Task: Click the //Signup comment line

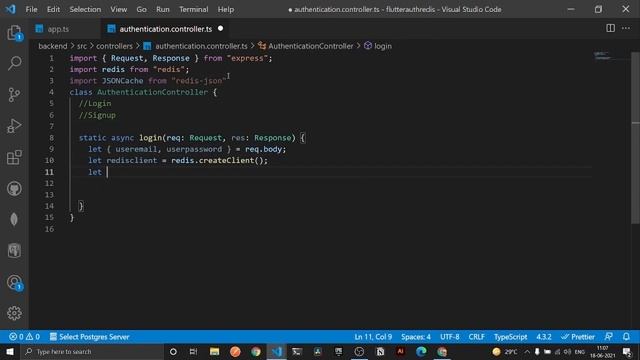Action: point(97,115)
